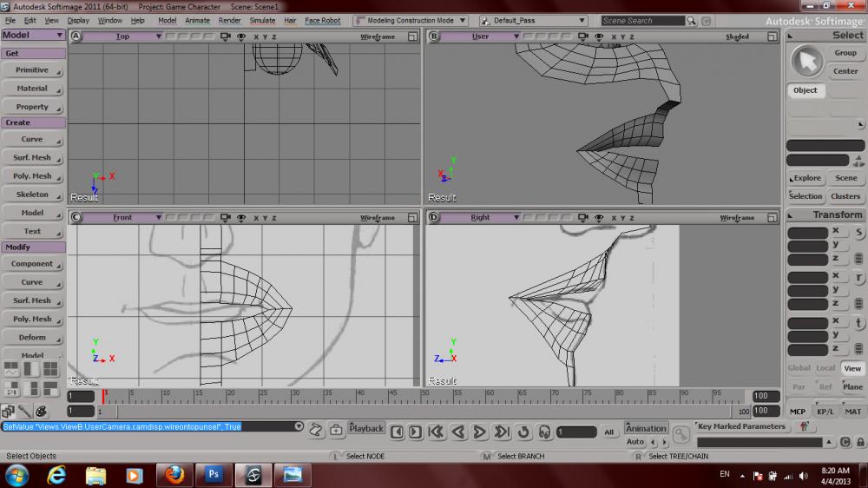This screenshot has width=868, height=488.
Task: Launch Photoshop from the Windows taskbar
Action: (x=213, y=475)
